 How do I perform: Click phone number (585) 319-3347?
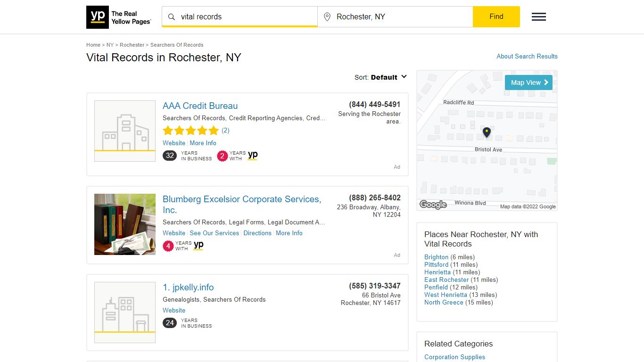click(x=375, y=286)
